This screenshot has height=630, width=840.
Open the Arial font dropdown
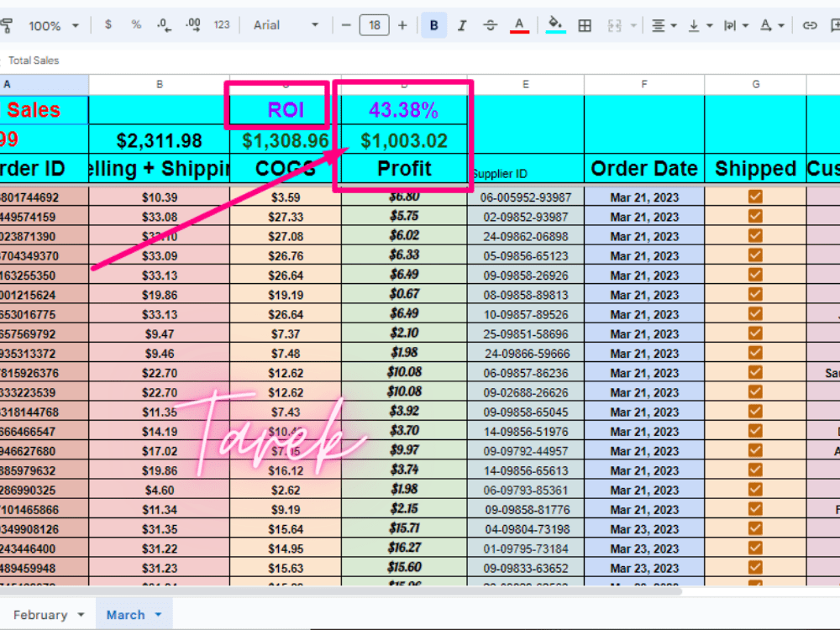286,25
